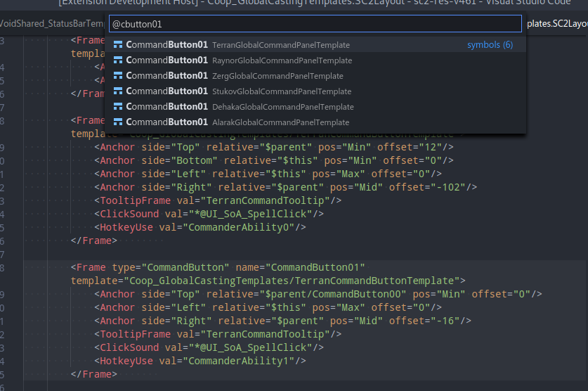Select CommandButton01 in StukovGlobalCommandPanelTemplate
Viewport: 588px width, 391px height.
pos(315,91)
